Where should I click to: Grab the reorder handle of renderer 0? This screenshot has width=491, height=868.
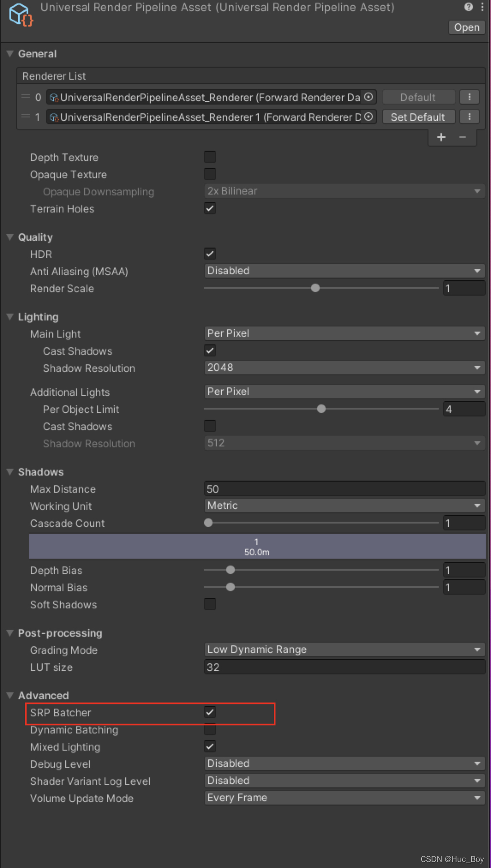pyautogui.click(x=26, y=97)
